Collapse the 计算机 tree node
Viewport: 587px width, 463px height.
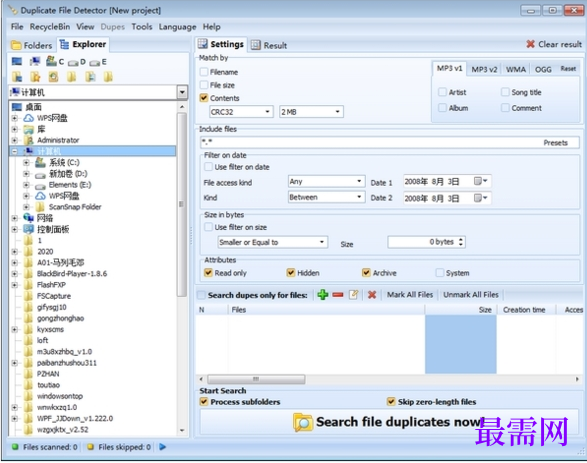click(x=15, y=151)
